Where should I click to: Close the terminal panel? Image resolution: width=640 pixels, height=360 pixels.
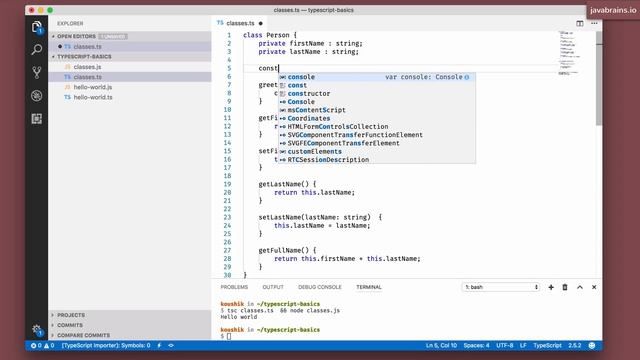594,287
